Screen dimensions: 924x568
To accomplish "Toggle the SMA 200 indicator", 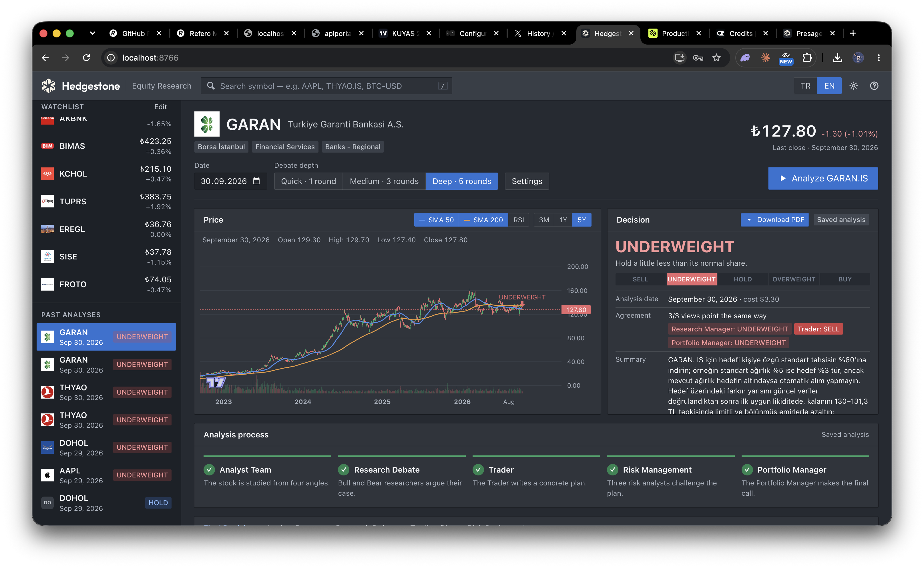I will tap(483, 220).
